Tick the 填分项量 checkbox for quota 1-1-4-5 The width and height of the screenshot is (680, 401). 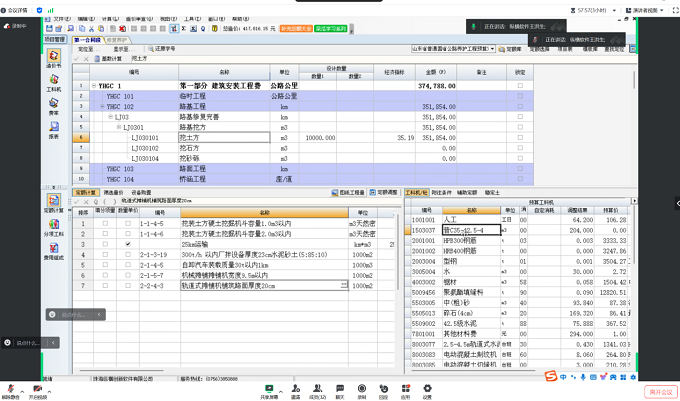tap(105, 222)
